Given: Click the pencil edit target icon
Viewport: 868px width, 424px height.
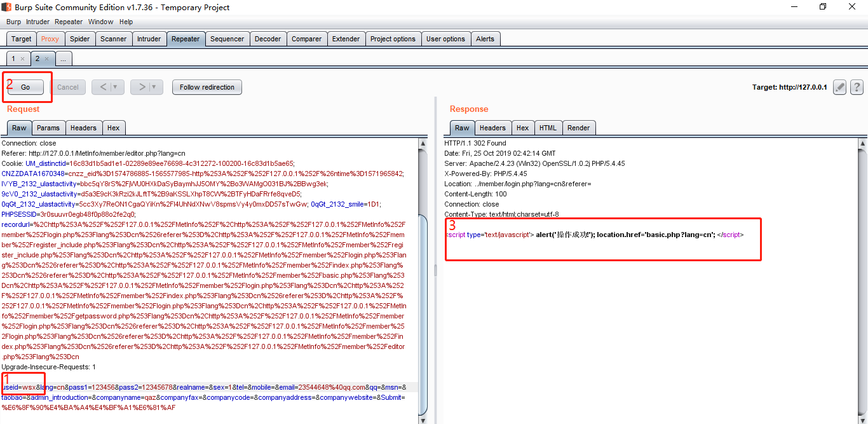Looking at the screenshot, I should coord(840,87).
